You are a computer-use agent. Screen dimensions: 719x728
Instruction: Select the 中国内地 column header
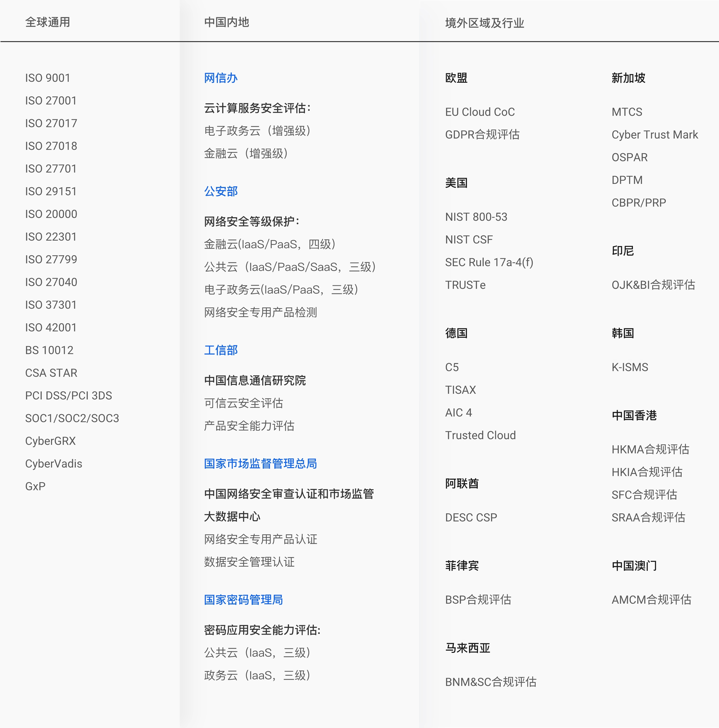226,22
